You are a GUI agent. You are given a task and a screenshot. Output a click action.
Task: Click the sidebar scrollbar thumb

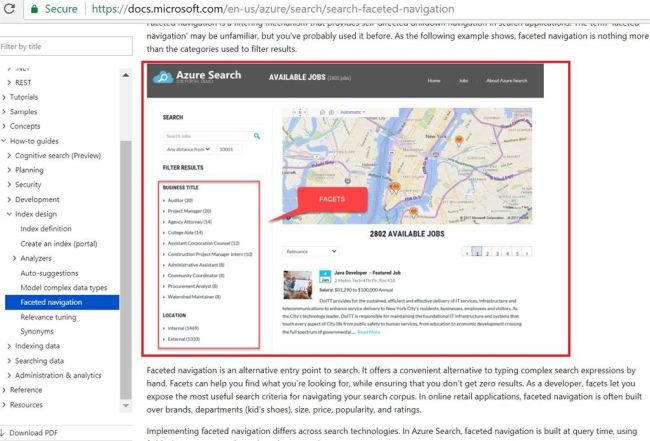(126, 269)
